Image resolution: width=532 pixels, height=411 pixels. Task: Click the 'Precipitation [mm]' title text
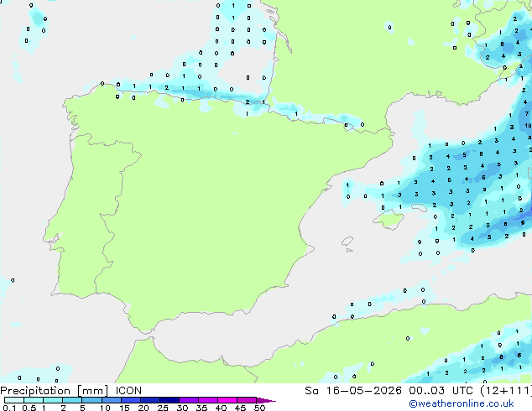[x=55, y=391]
